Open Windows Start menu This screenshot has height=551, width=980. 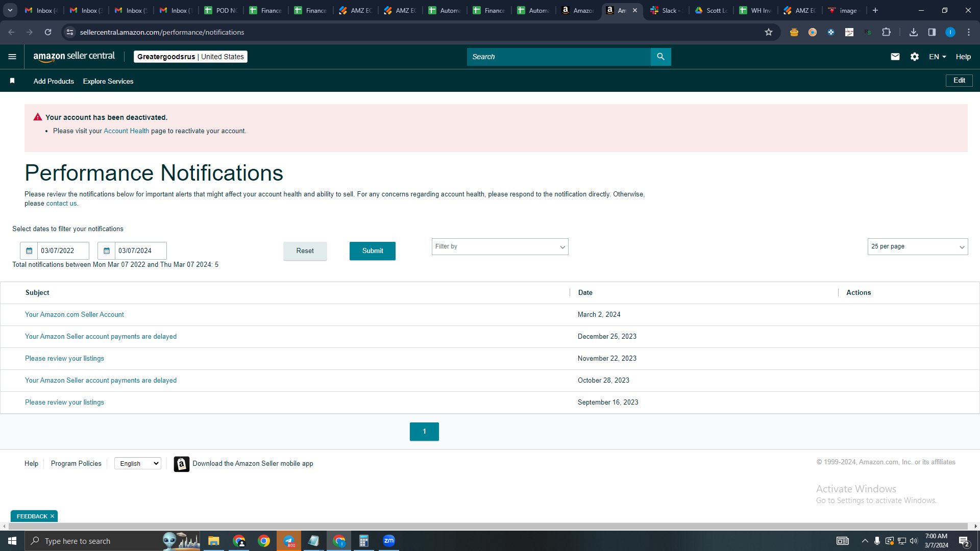click(x=12, y=541)
